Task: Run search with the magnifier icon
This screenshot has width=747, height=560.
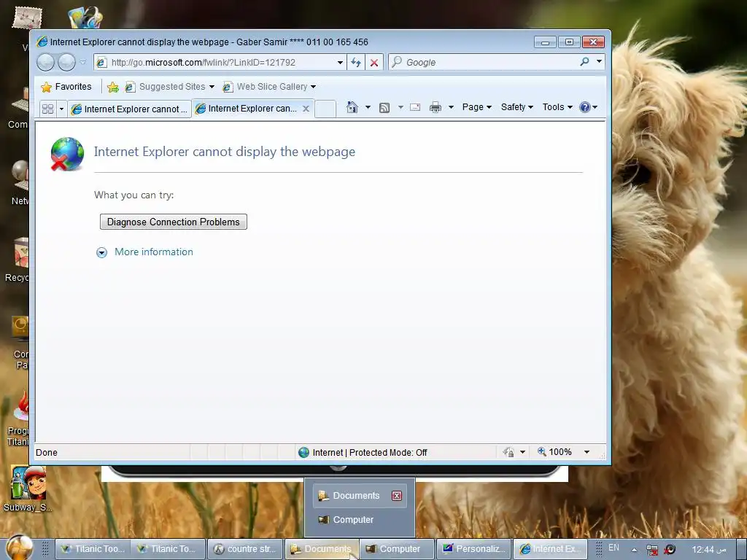Action: pyautogui.click(x=584, y=62)
